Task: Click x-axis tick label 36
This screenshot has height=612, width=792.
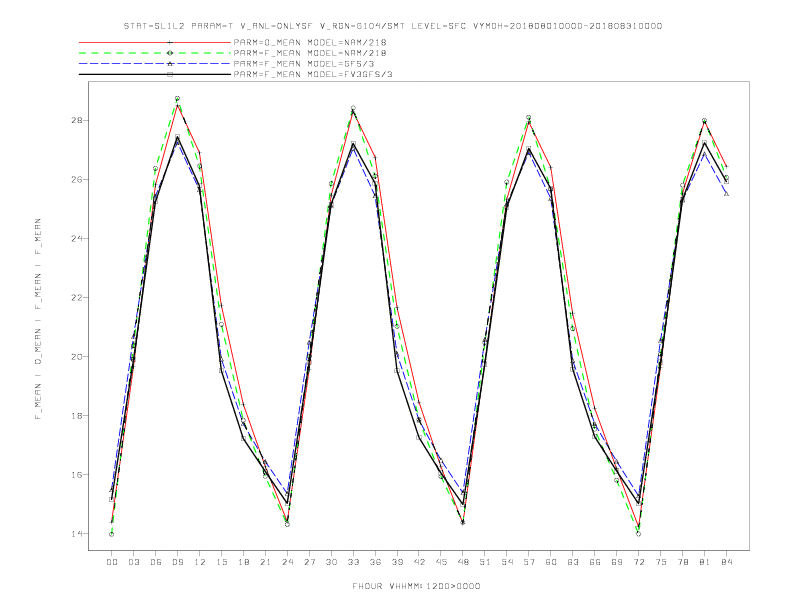Action: (375, 562)
